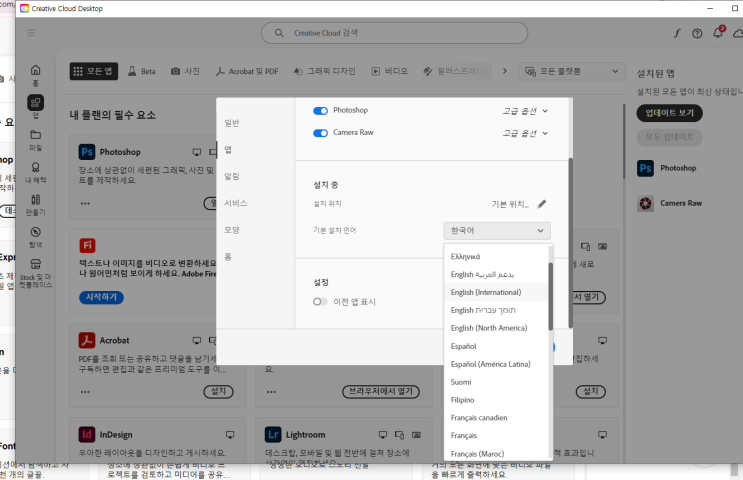Click the 시작하기 button on Firefly card
743x480 pixels.
(101, 297)
